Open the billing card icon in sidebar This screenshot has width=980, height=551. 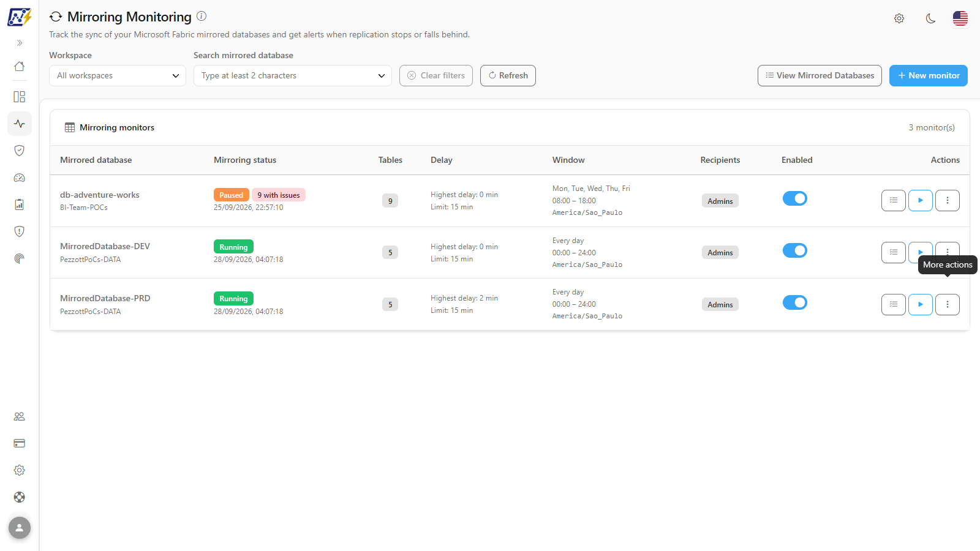20,443
